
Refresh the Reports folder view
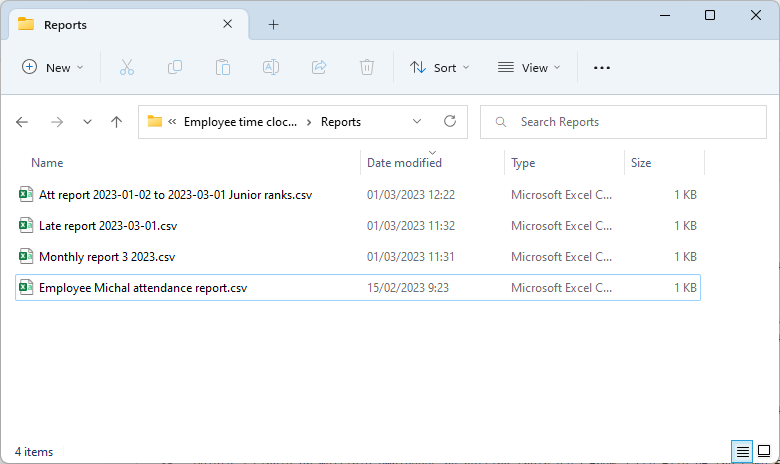click(x=450, y=121)
